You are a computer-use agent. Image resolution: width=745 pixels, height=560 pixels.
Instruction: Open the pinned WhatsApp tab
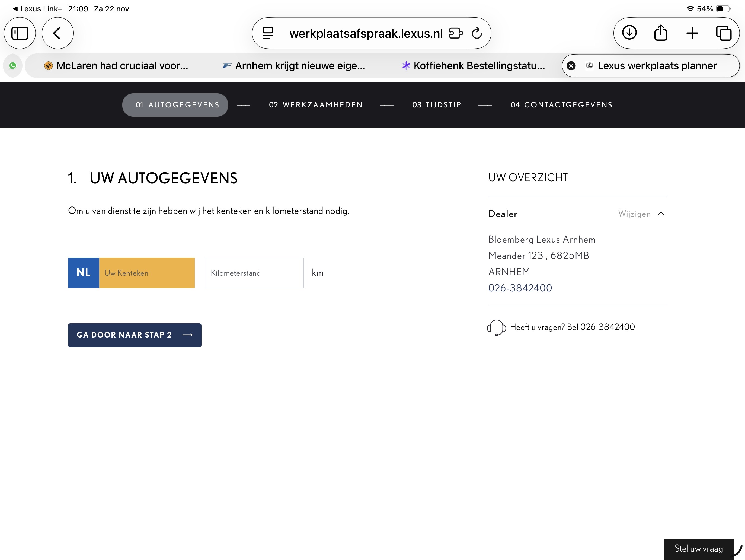tap(13, 66)
